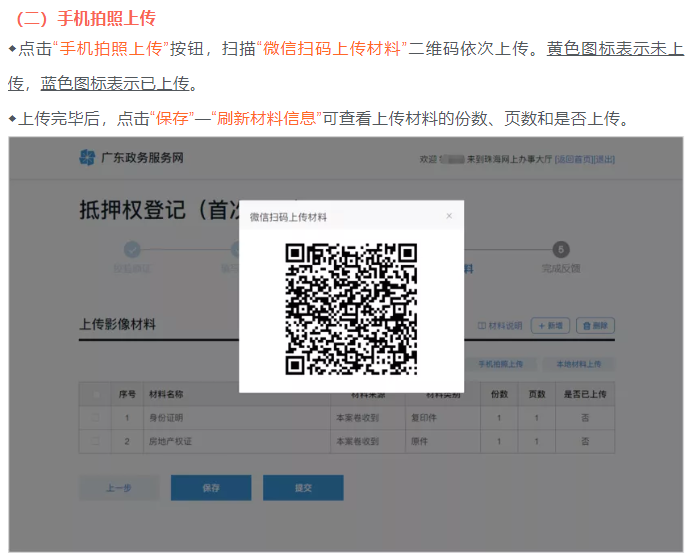The height and width of the screenshot is (560, 694).
Task: Close the 微信扫码上传材料 QR dialog
Action: 449,215
